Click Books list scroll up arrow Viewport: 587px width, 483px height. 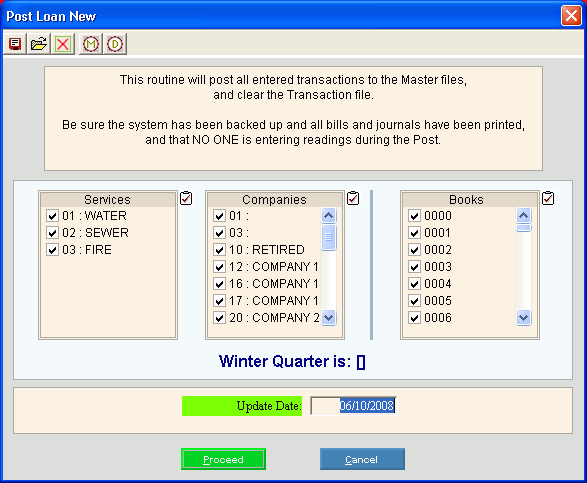[523, 215]
